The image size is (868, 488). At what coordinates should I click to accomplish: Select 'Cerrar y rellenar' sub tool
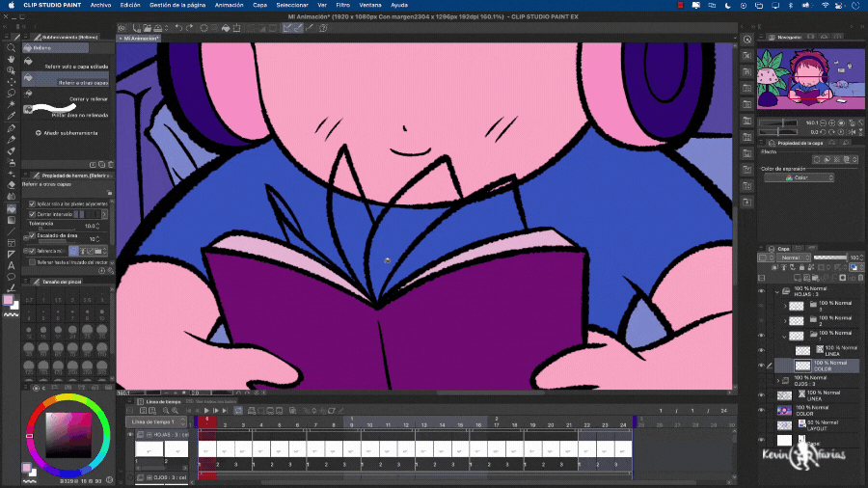pyautogui.click(x=66, y=96)
